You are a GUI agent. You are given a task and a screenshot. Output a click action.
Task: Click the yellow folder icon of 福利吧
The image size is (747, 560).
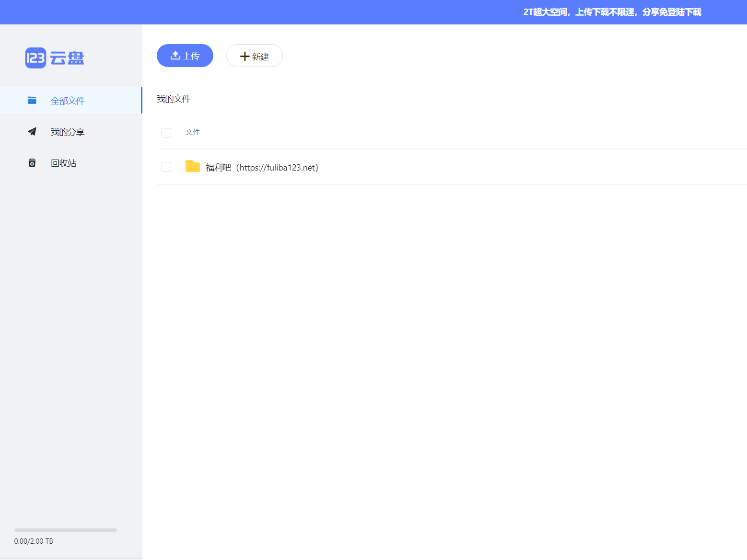pos(193,166)
